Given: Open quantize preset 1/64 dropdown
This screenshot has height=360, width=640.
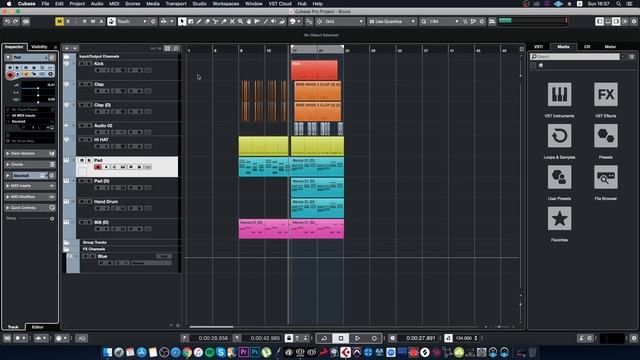Looking at the screenshot, I should pos(443,21).
